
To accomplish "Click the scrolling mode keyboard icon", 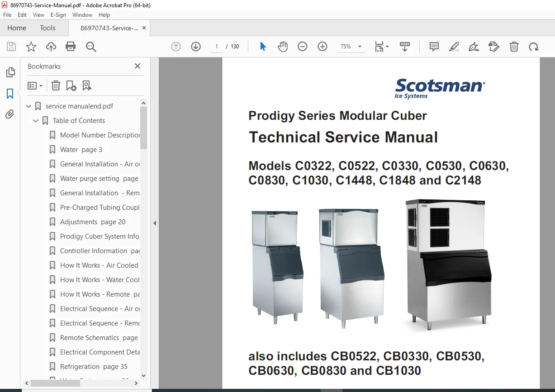I will pyautogui.click(x=405, y=47).
